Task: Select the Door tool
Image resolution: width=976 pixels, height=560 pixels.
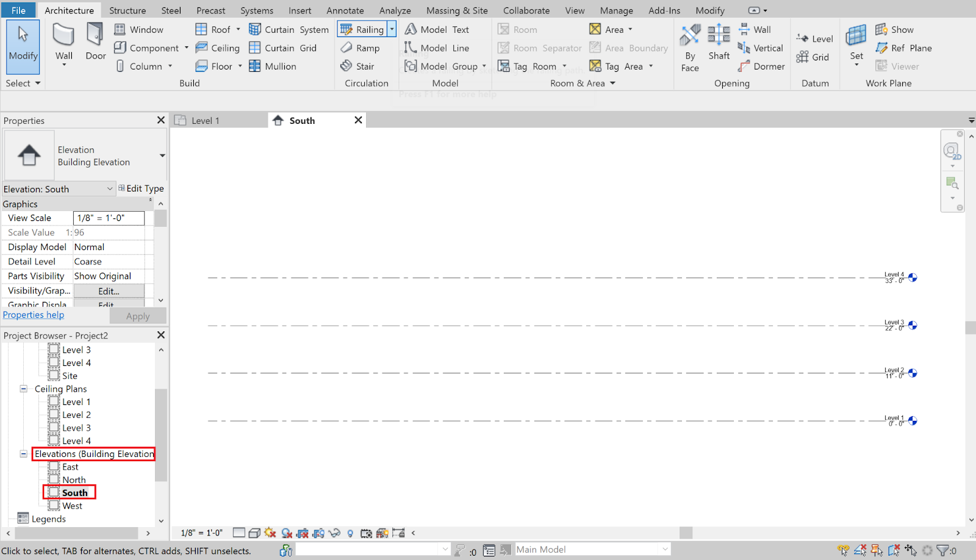Action: coord(95,40)
